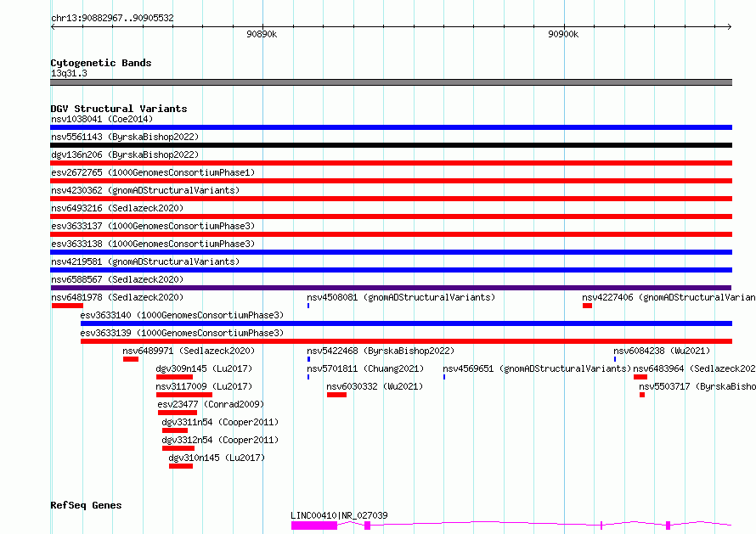The image size is (756, 534).
Task: Click the Cytogenetic Bands track title
Action: pos(101,63)
